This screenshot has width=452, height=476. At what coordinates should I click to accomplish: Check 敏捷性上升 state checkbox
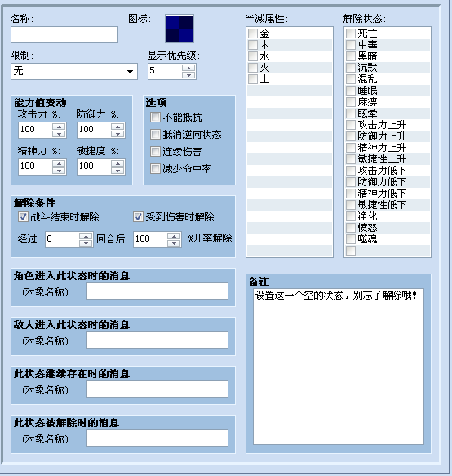click(351, 159)
